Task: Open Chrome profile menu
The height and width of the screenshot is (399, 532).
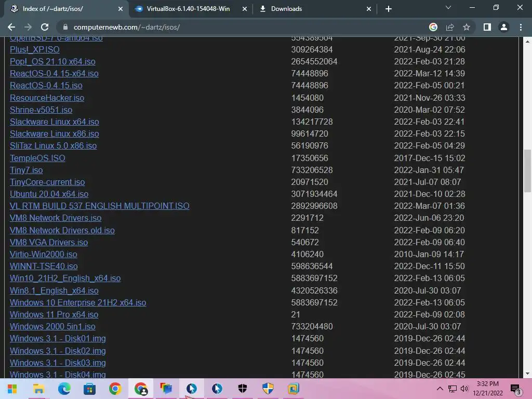Action: [x=504, y=27]
